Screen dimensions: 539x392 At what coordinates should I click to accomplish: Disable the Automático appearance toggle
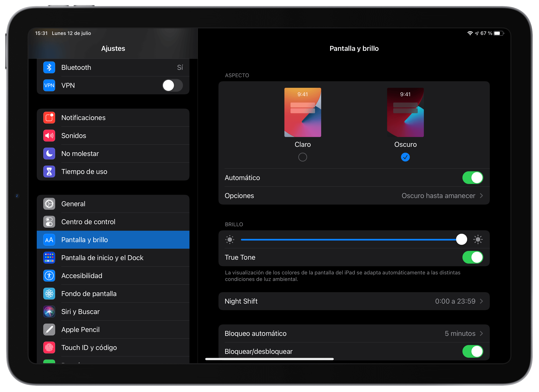pos(473,177)
